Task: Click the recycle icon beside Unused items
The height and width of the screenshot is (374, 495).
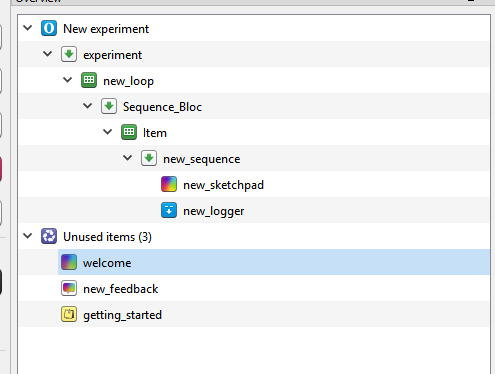Action: point(49,236)
